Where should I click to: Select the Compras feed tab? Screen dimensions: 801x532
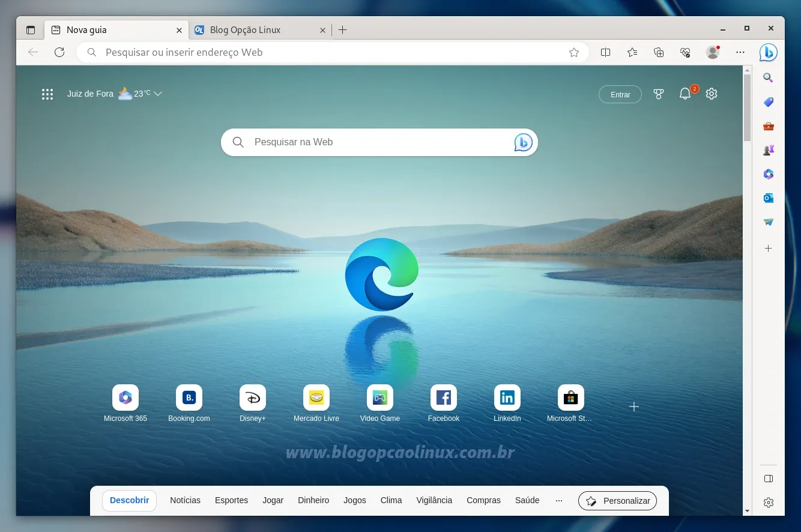[483, 500]
